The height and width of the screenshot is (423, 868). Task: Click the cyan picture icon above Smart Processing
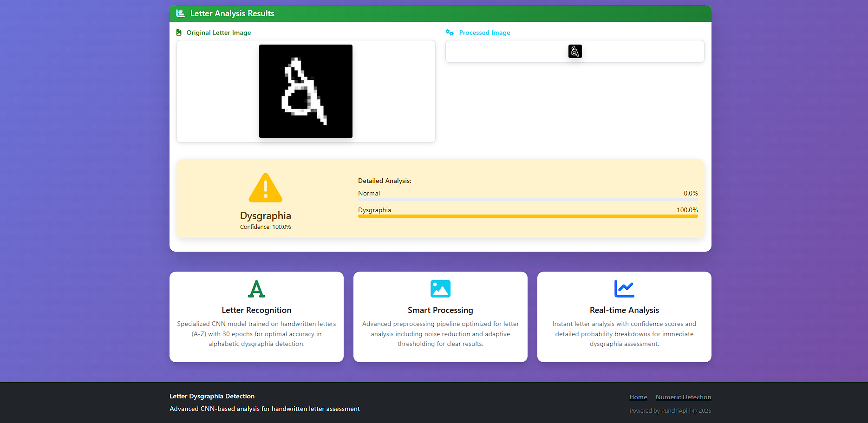click(x=440, y=289)
